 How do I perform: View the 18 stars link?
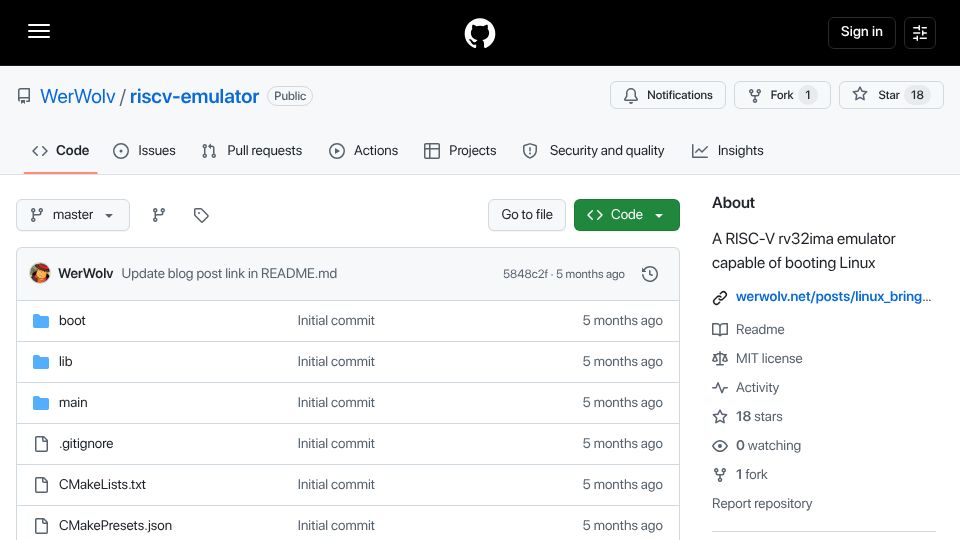(759, 417)
